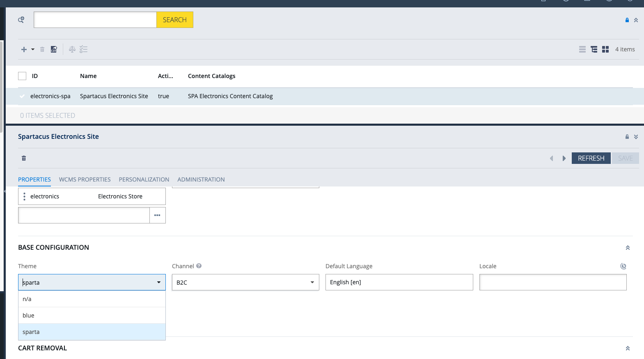Click the plus icon to create item

click(24, 49)
